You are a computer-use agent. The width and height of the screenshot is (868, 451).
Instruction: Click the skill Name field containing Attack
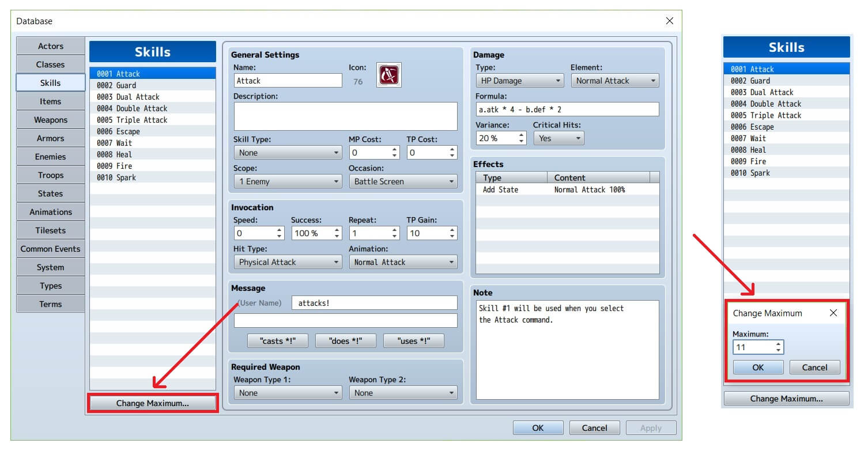click(x=288, y=81)
